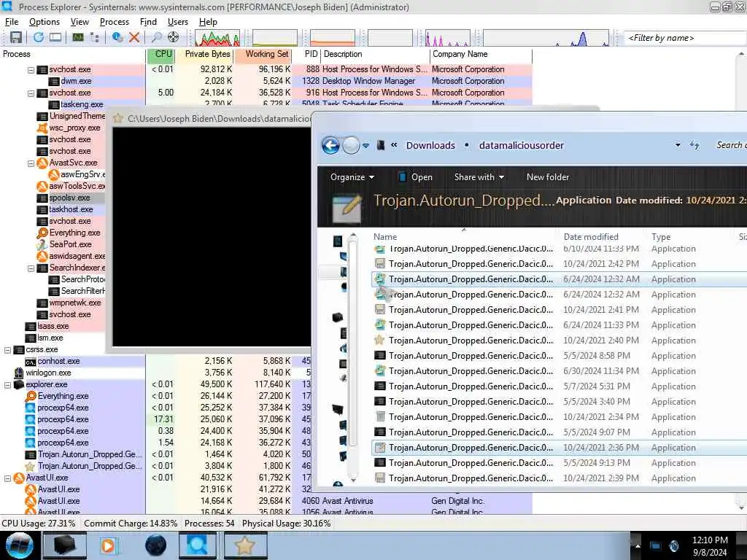Sort by the Company Name column header
This screenshot has height=560, width=747.
480,54
